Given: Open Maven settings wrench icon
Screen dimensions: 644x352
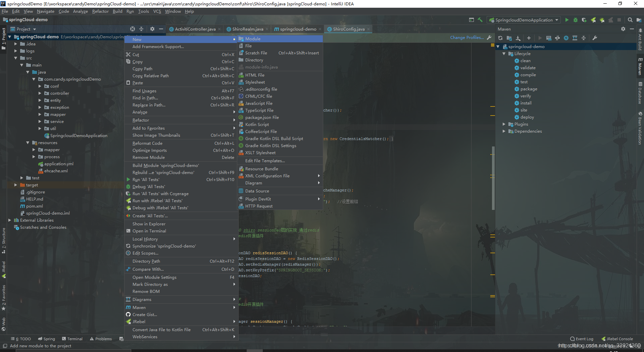Looking at the screenshot, I should tap(595, 38).
